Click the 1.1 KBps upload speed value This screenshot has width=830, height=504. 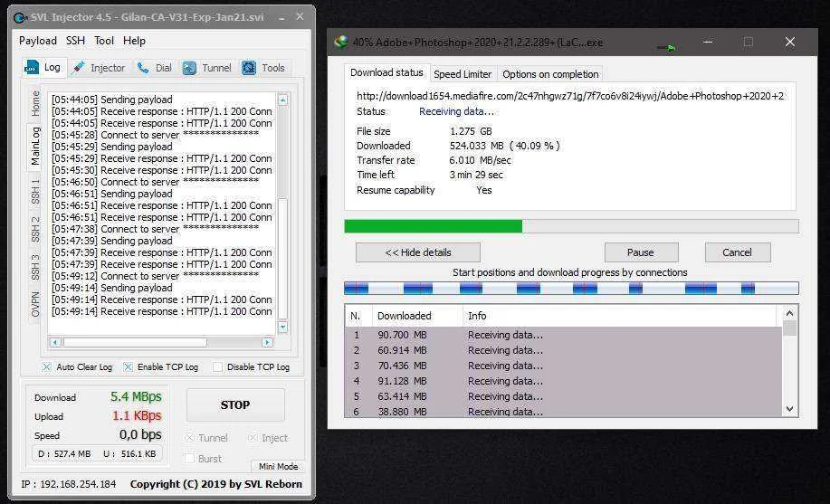(137, 415)
